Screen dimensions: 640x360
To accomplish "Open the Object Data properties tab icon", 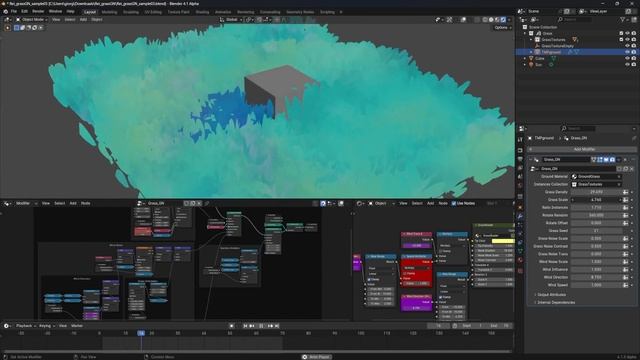I will point(520,251).
